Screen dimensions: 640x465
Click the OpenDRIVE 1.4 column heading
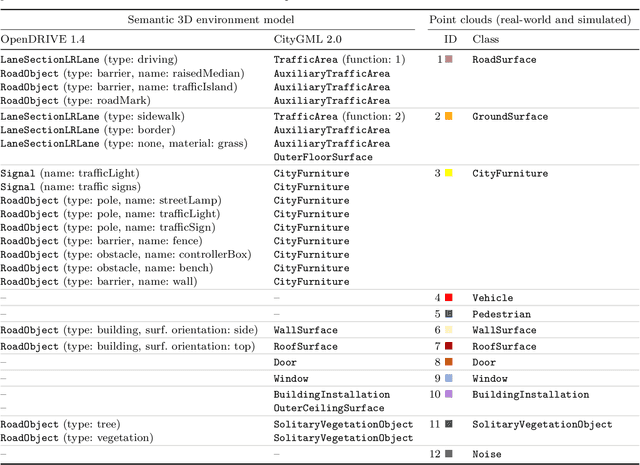tap(43, 39)
